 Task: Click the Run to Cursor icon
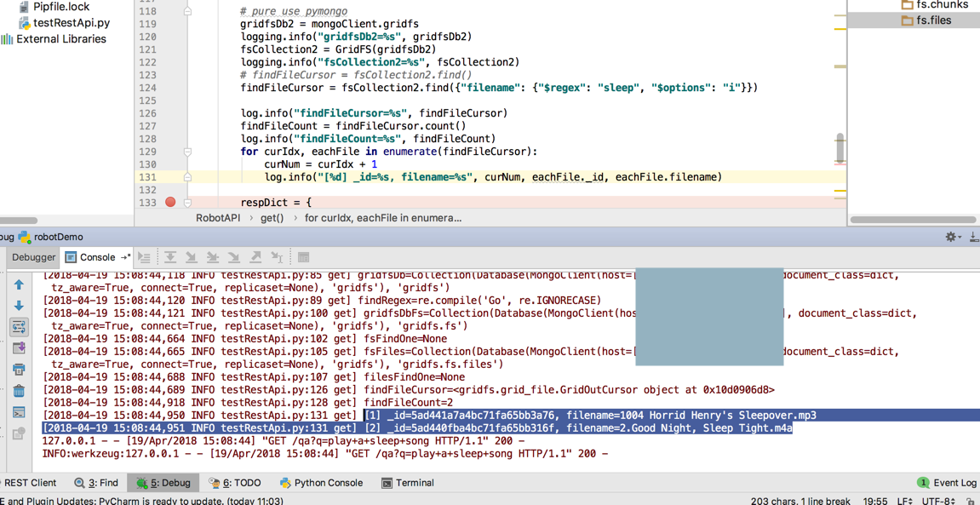pos(276,257)
